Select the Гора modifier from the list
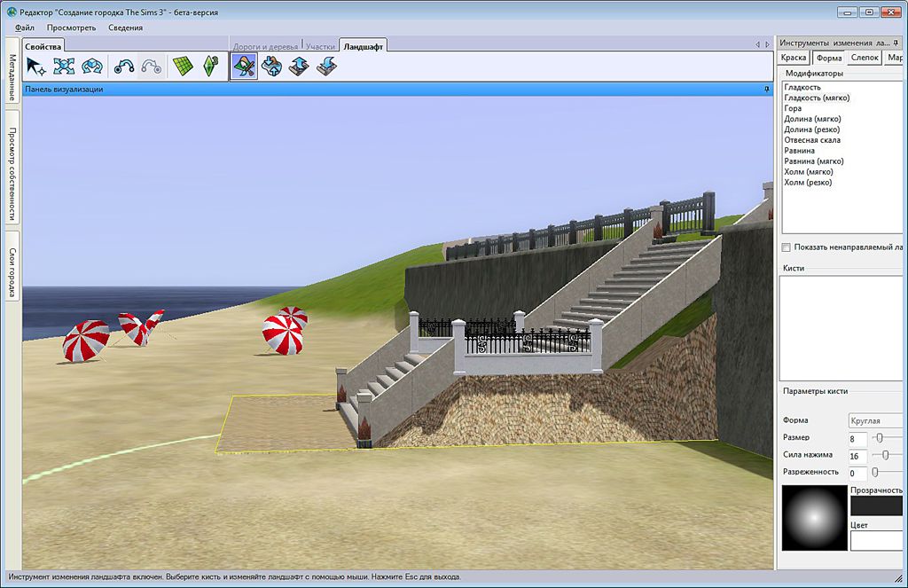The height and width of the screenshot is (588, 908). pos(793,108)
